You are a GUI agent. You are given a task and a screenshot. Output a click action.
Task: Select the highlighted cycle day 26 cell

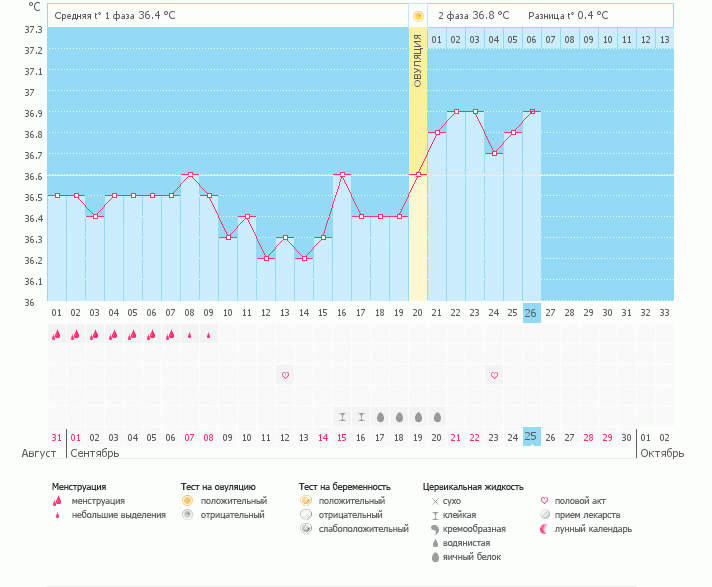[x=532, y=313]
